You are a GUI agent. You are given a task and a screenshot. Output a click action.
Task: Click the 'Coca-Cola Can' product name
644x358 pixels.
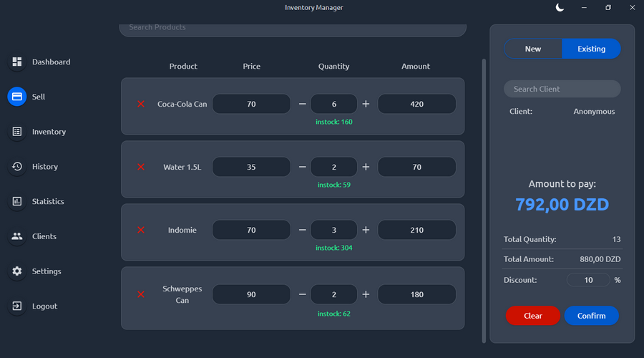[182, 104]
